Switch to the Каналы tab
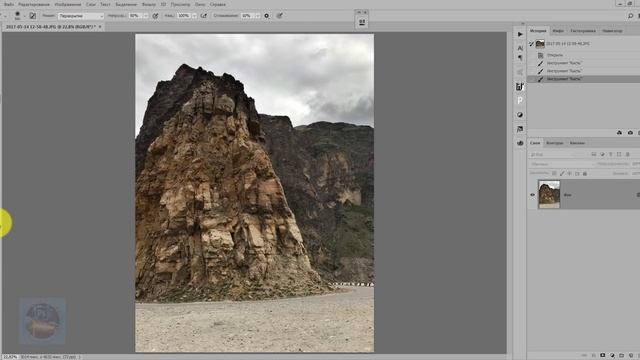This screenshot has width=640, height=360. point(577,143)
